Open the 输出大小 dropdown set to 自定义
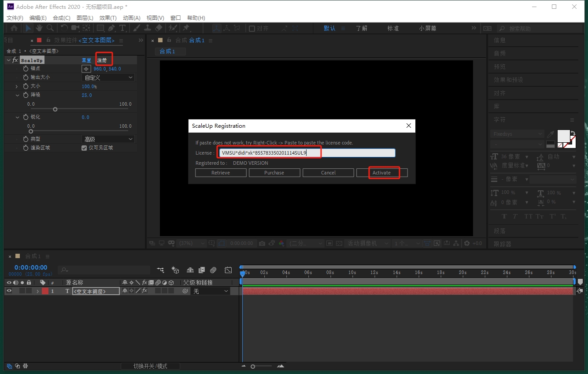Screen dimensions: 588x374 pos(108,78)
